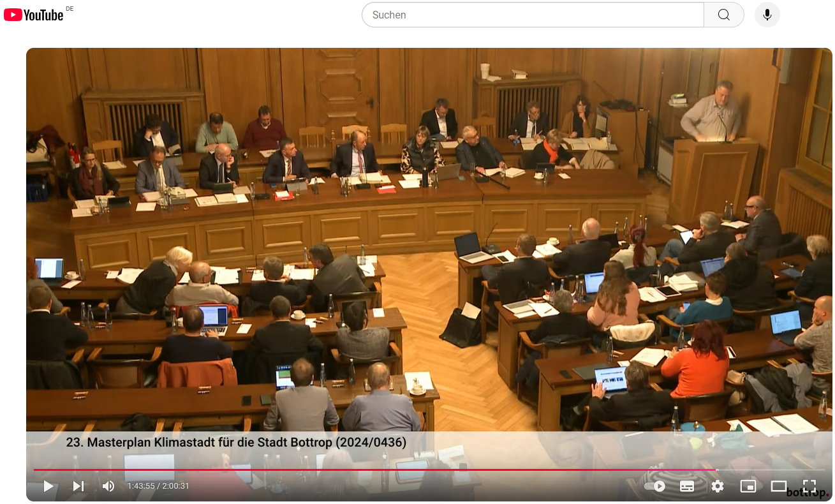
Task: Click the DE country code beside logo
Action: (x=70, y=9)
